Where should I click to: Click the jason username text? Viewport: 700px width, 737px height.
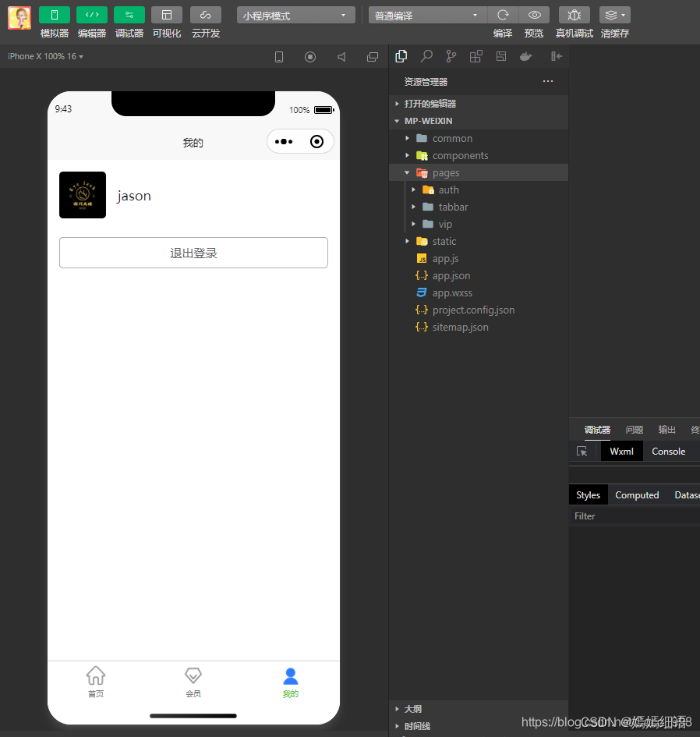[x=134, y=196]
